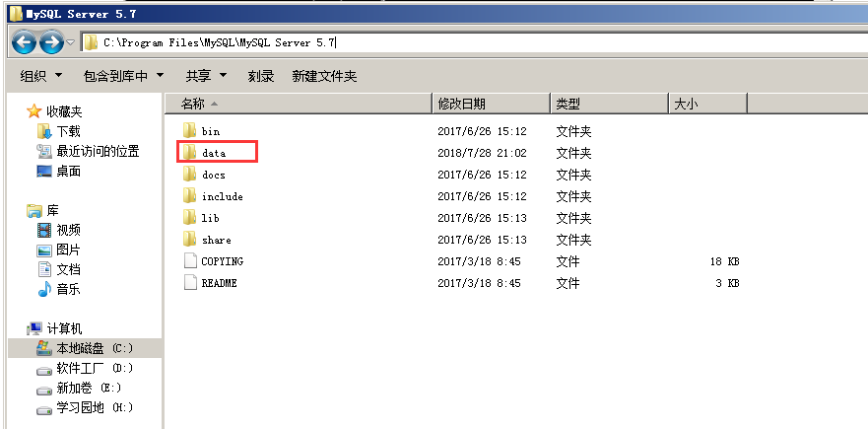Click the share folder name
This screenshot has height=429, width=868.
(x=216, y=240)
